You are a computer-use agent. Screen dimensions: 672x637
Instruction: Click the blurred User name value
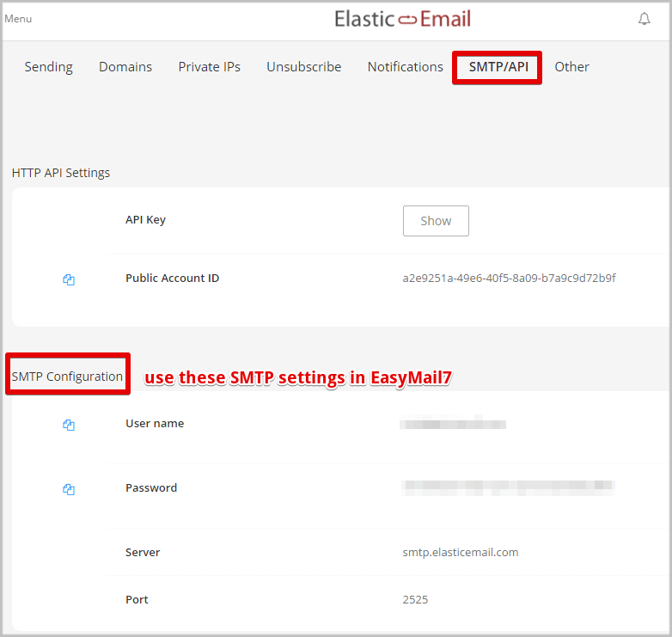click(453, 424)
